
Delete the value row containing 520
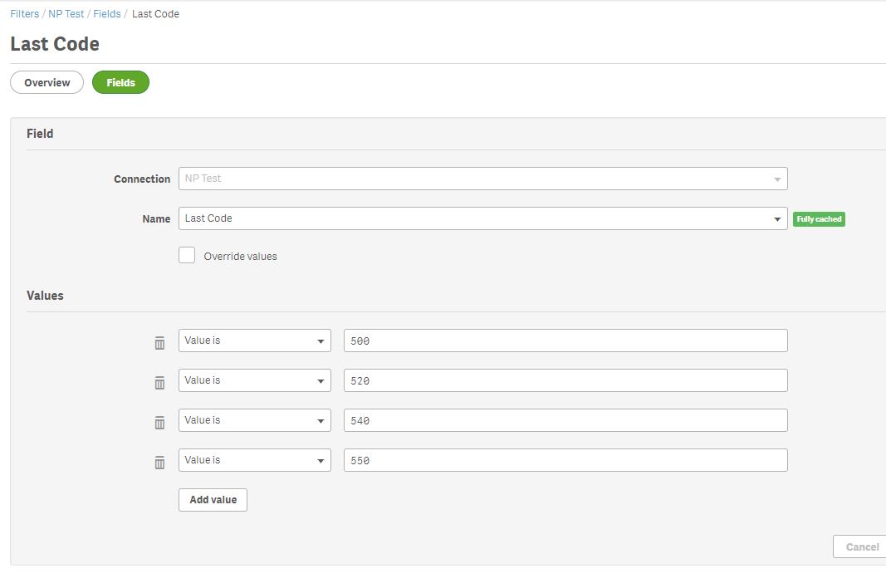point(160,383)
